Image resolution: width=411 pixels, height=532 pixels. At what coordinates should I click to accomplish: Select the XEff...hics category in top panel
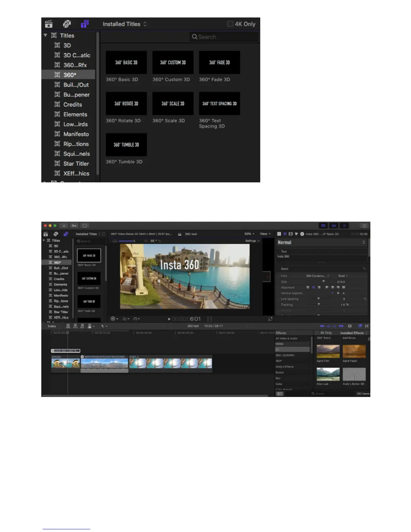pyautogui.click(x=68, y=173)
